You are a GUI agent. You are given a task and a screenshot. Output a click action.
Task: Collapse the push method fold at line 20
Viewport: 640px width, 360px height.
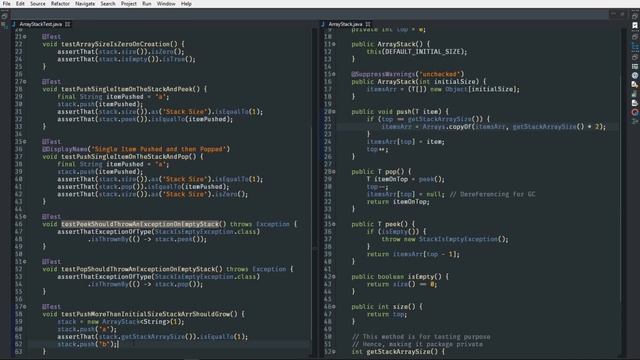(334, 112)
